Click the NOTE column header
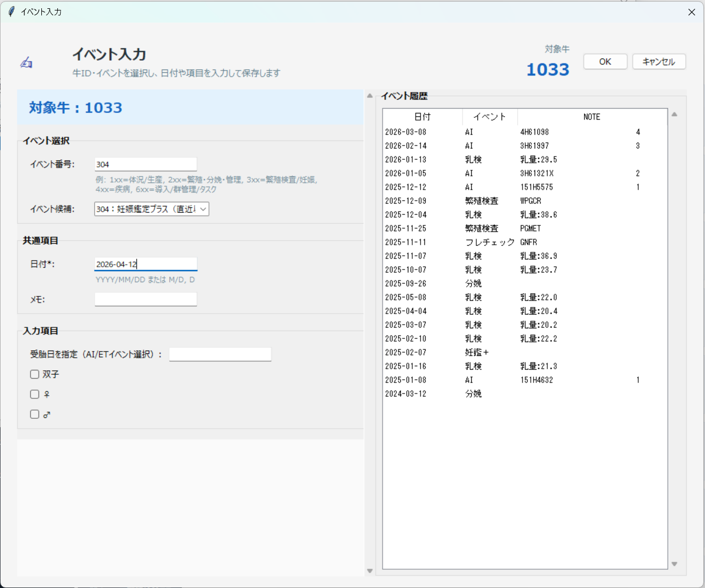The width and height of the screenshot is (705, 588). [592, 117]
